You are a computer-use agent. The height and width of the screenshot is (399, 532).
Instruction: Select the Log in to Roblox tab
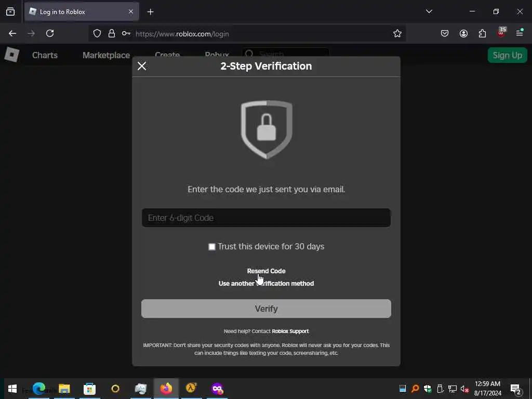[x=82, y=12]
